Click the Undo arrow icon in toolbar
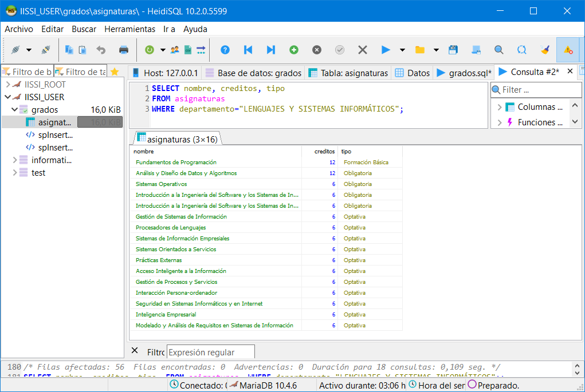This screenshot has height=392, width=585. click(101, 50)
